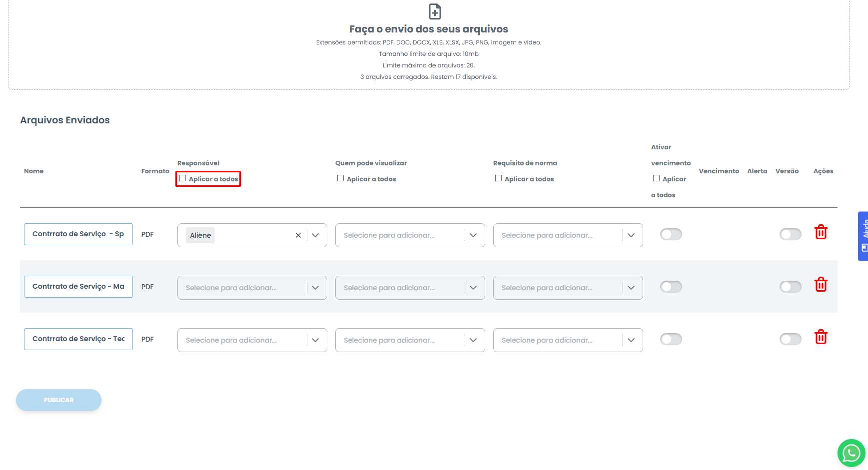Image resolution: width=868 pixels, height=470 pixels.
Task: Open the WhatsApp chat button
Action: click(x=851, y=453)
